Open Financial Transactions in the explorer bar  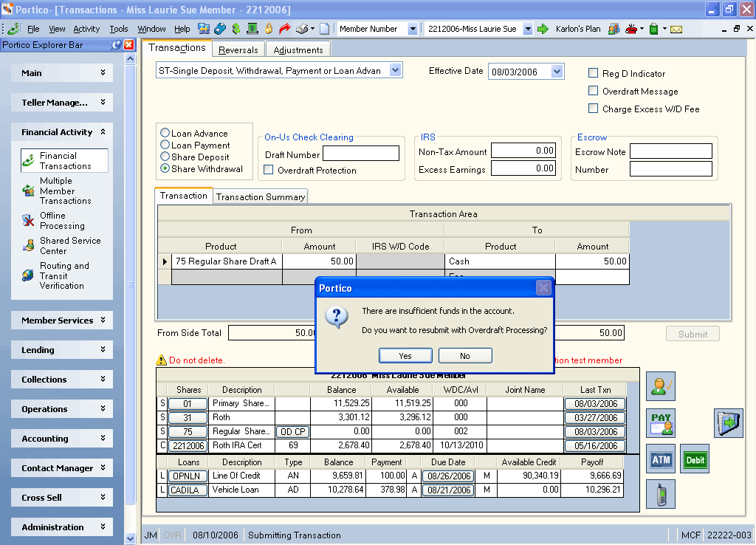click(65, 160)
